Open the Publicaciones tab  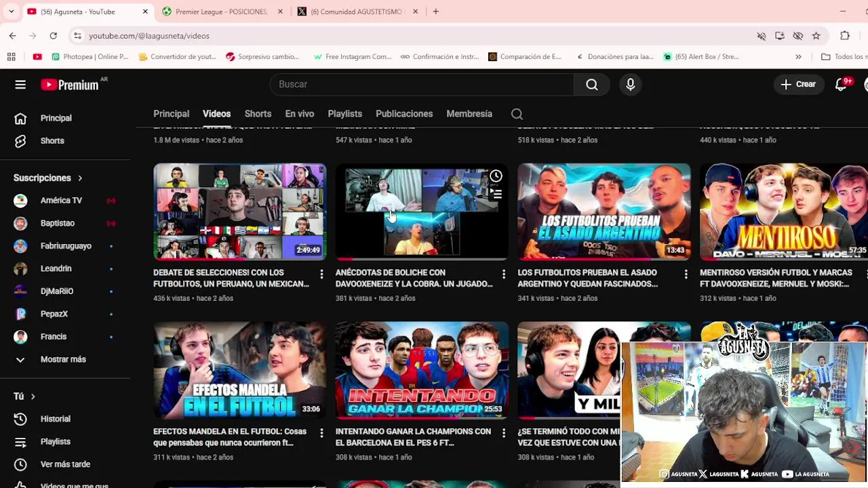pos(404,114)
